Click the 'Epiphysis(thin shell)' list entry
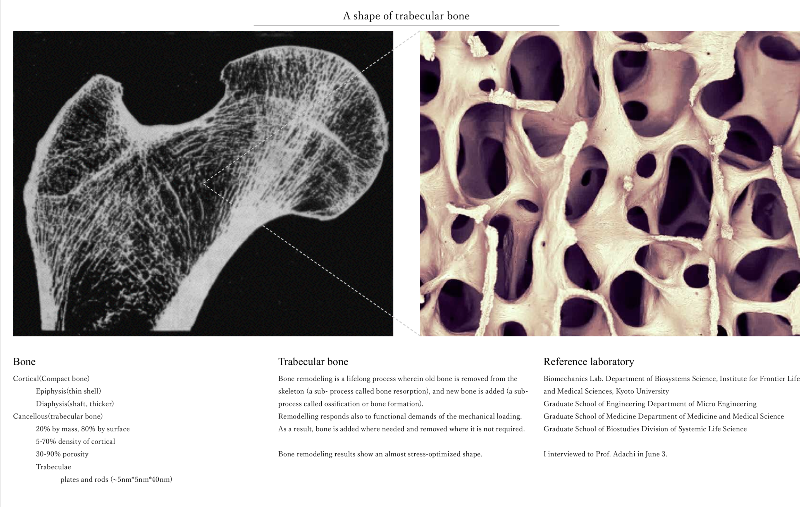 tap(68, 391)
